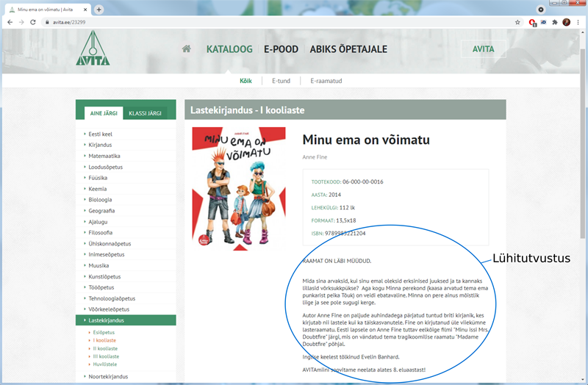Click the Avita logo
This screenshot has width=588, height=385.
(x=93, y=48)
